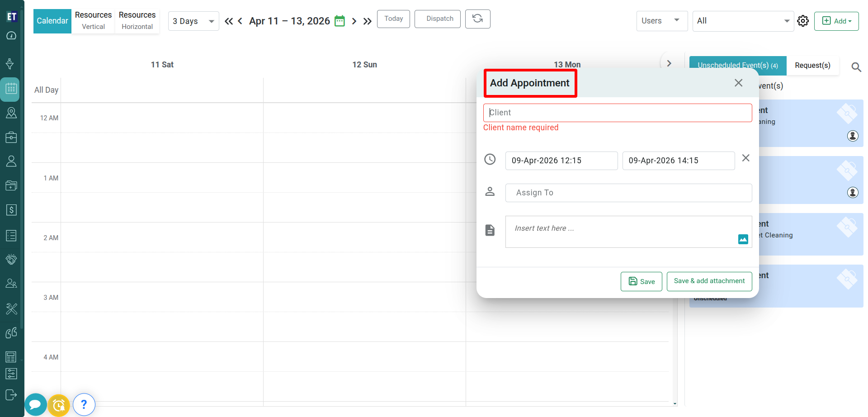Refresh the calendar with the sync icon
The image size is (868, 417).
click(x=477, y=19)
